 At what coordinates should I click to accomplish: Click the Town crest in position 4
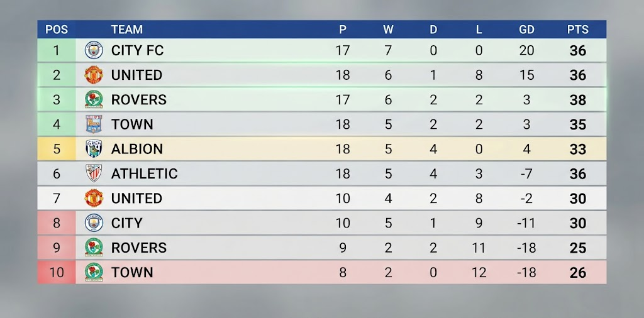coord(94,124)
